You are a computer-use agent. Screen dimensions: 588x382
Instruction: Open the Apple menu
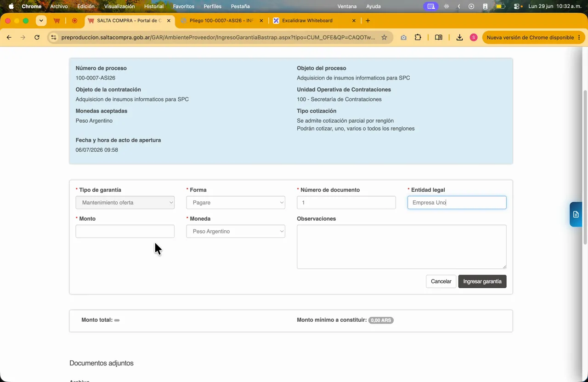click(11, 6)
